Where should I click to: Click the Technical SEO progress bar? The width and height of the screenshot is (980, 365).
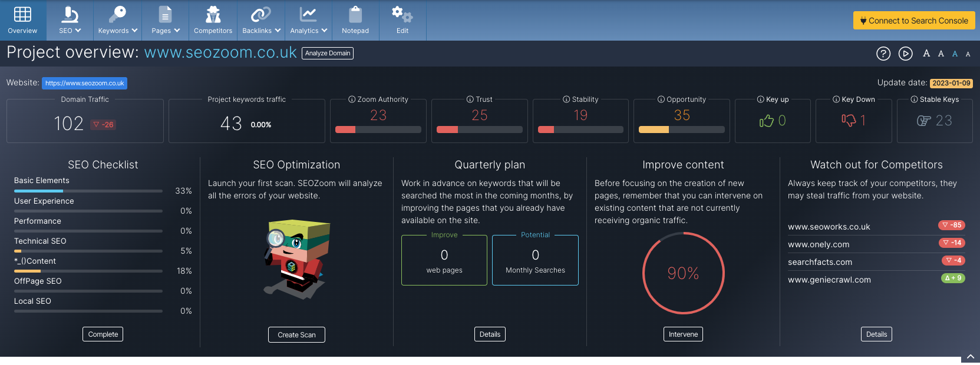pos(88,251)
